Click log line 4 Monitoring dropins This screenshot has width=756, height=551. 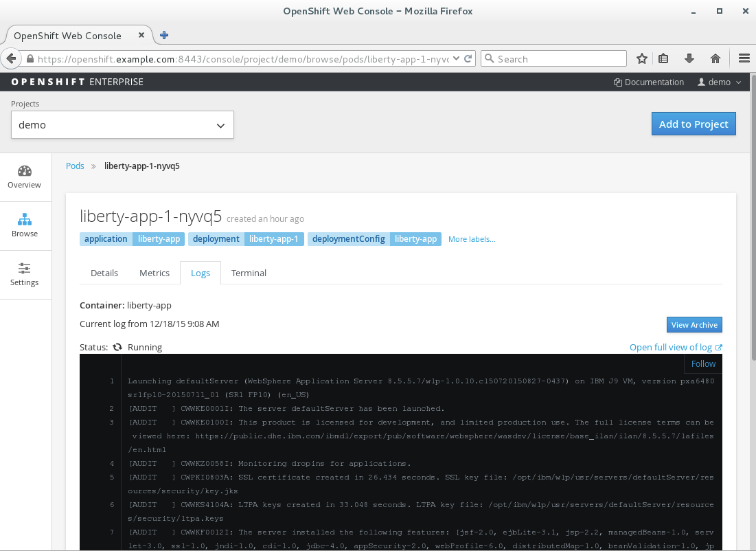270,464
